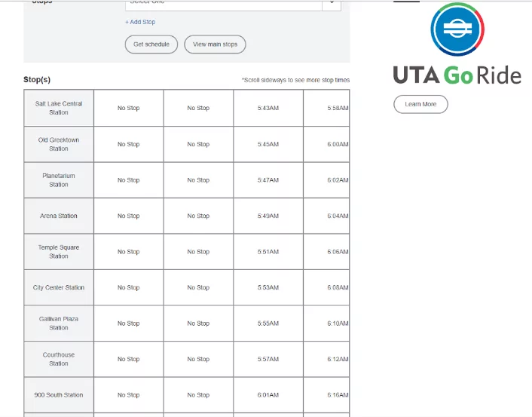The width and height of the screenshot is (532, 417).
Task: Click the Courthouse Station stop name
Action: (x=59, y=359)
